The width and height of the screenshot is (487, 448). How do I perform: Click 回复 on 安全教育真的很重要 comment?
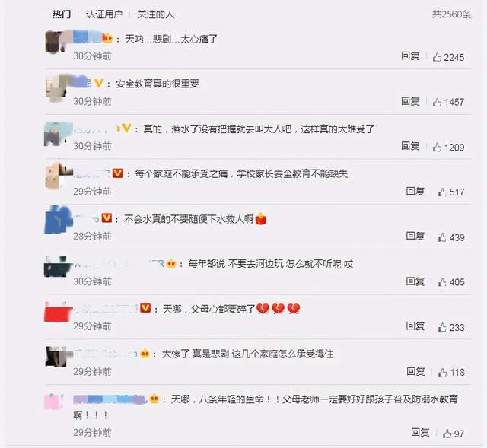[x=410, y=101]
